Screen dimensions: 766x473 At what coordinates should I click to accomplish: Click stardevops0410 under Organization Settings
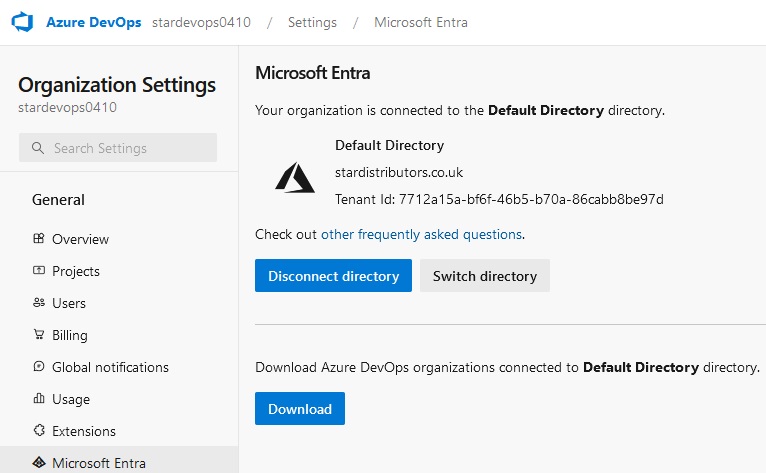pyautogui.click(x=67, y=108)
